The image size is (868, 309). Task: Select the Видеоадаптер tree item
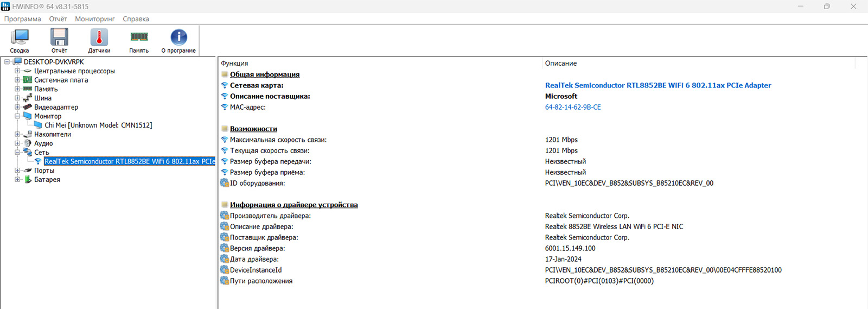click(x=56, y=108)
